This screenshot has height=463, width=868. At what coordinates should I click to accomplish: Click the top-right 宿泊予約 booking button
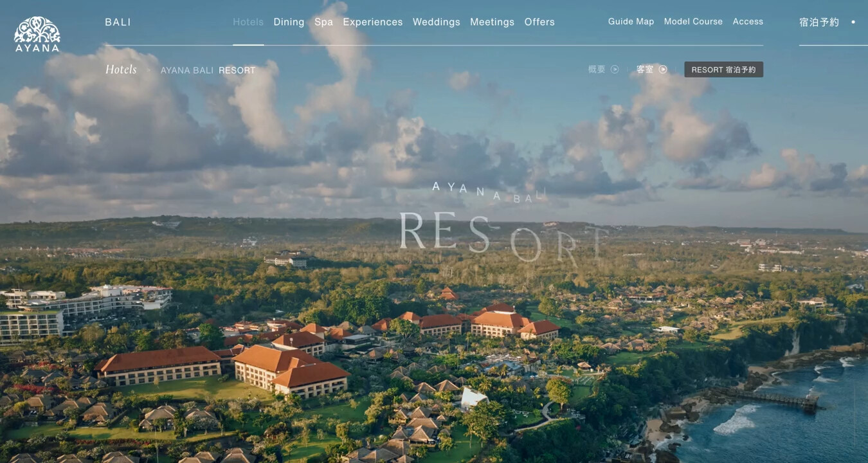[x=818, y=22]
